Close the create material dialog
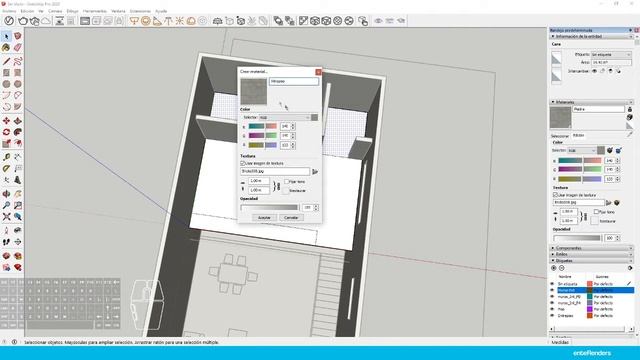Screen dimensions: 640x360 [318, 72]
